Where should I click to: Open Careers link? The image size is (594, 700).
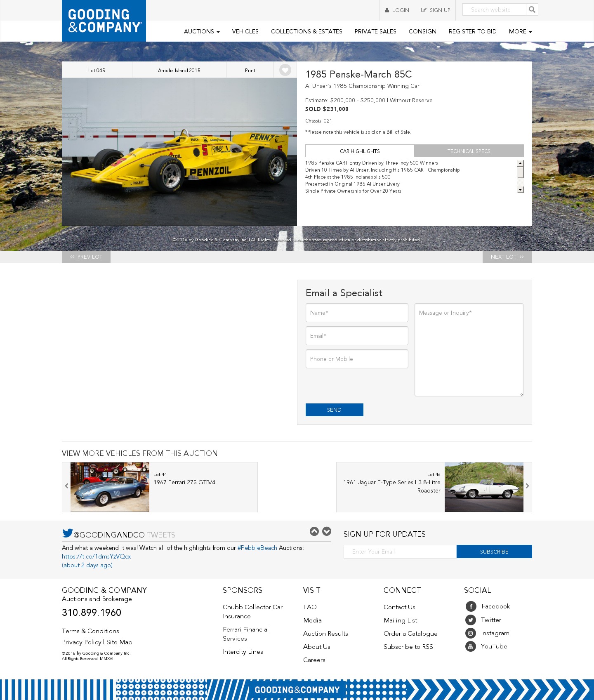(x=314, y=660)
